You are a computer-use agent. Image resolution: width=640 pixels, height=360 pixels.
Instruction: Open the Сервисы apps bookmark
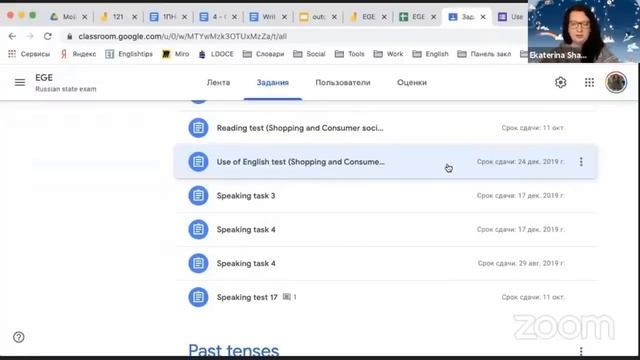(x=29, y=54)
